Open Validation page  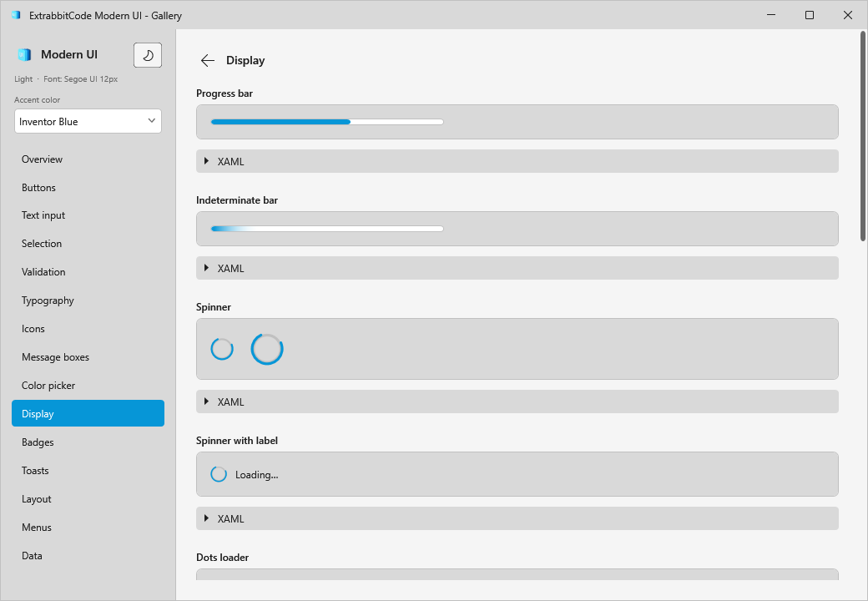click(x=88, y=272)
